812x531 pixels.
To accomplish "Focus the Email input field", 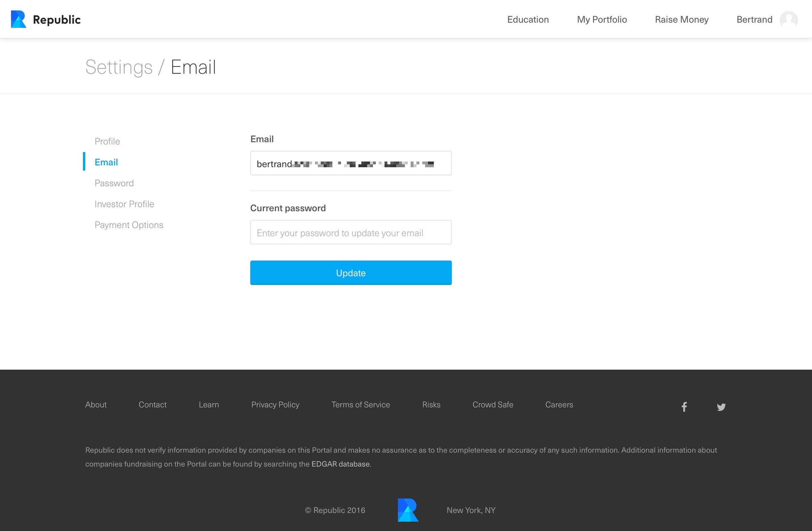I will (x=351, y=163).
